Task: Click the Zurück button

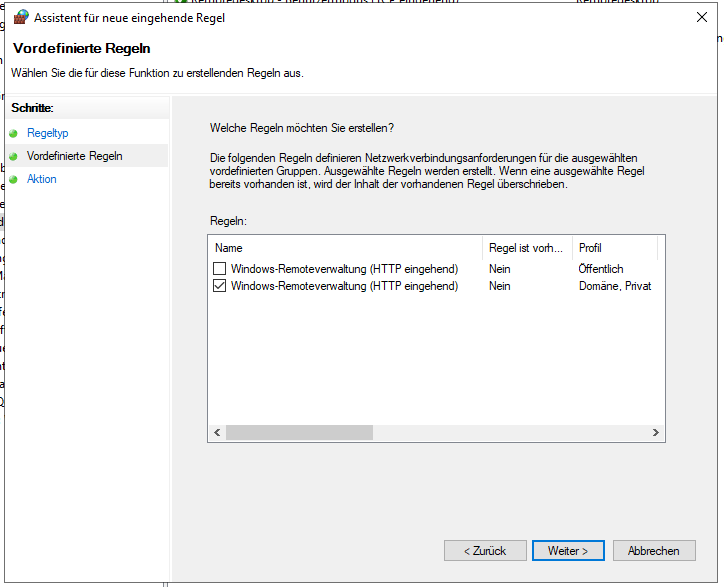Action: 485,551
